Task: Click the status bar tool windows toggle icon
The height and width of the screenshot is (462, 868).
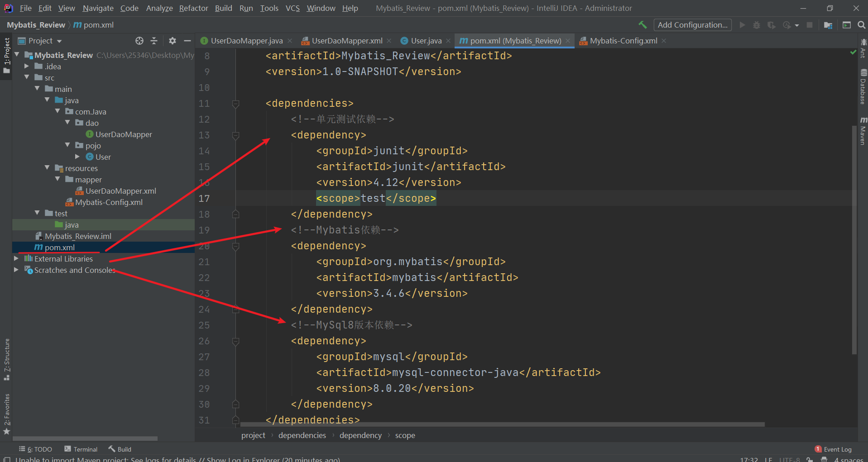Action: coord(7,459)
